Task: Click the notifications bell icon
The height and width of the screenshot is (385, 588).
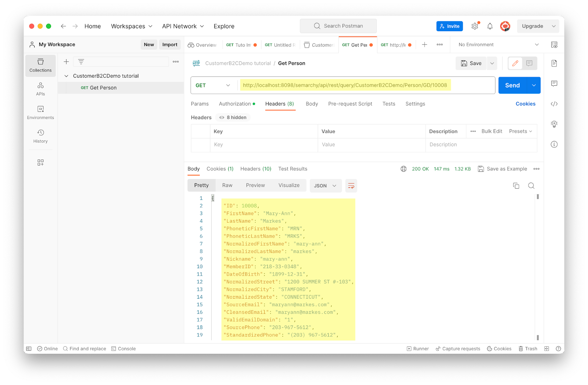Action: pyautogui.click(x=490, y=26)
